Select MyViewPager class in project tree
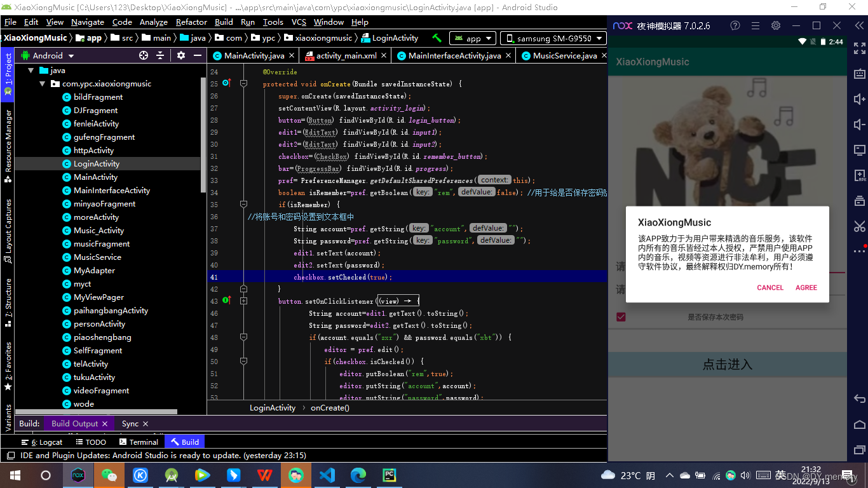 (x=98, y=297)
